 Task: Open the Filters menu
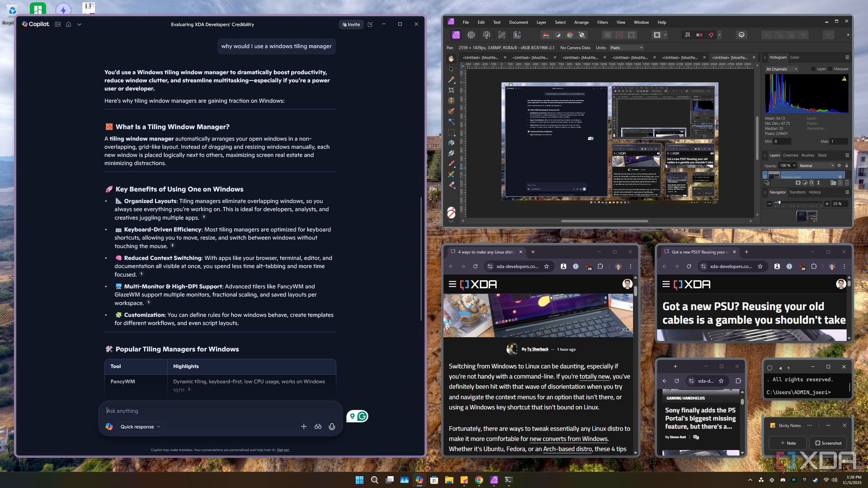tap(602, 22)
